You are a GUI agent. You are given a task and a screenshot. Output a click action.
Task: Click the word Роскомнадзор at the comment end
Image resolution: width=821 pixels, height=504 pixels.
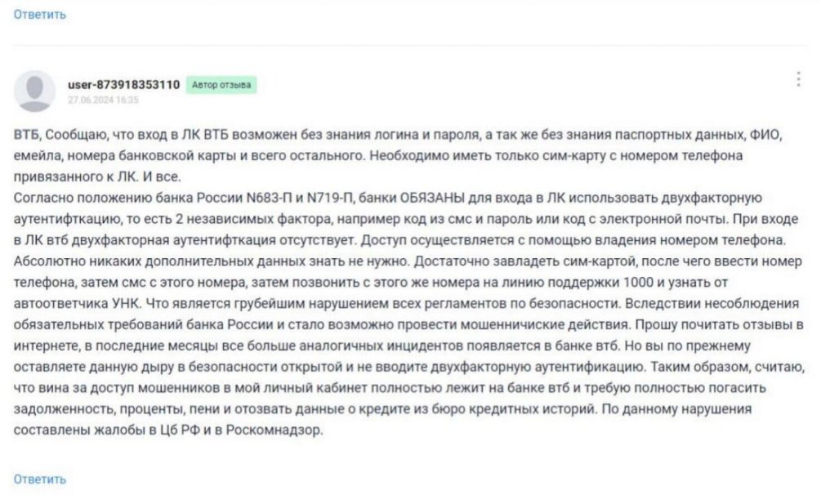pyautogui.click(x=273, y=430)
